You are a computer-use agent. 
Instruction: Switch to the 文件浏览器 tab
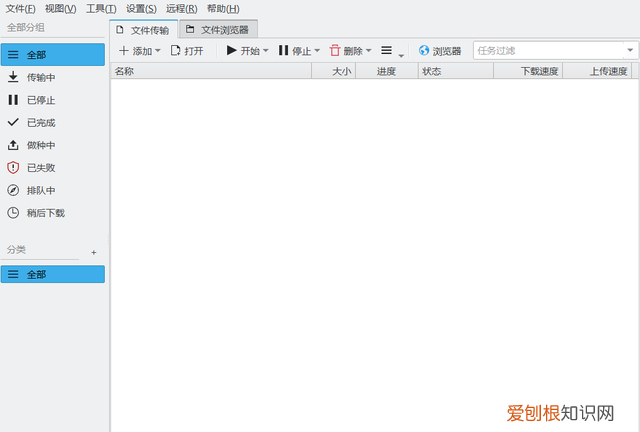(x=218, y=29)
